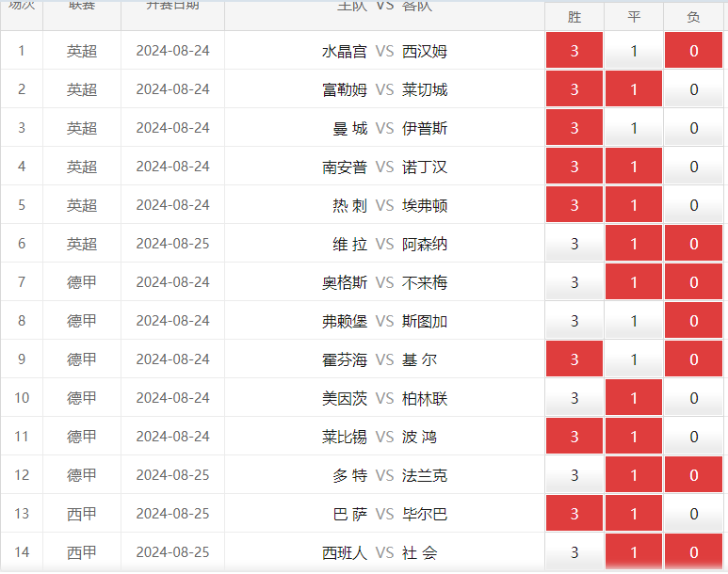Toggle loss (0) for 维拉 VS 阿森纳
Viewport: 728px width, 574px height.
pyautogui.click(x=694, y=243)
